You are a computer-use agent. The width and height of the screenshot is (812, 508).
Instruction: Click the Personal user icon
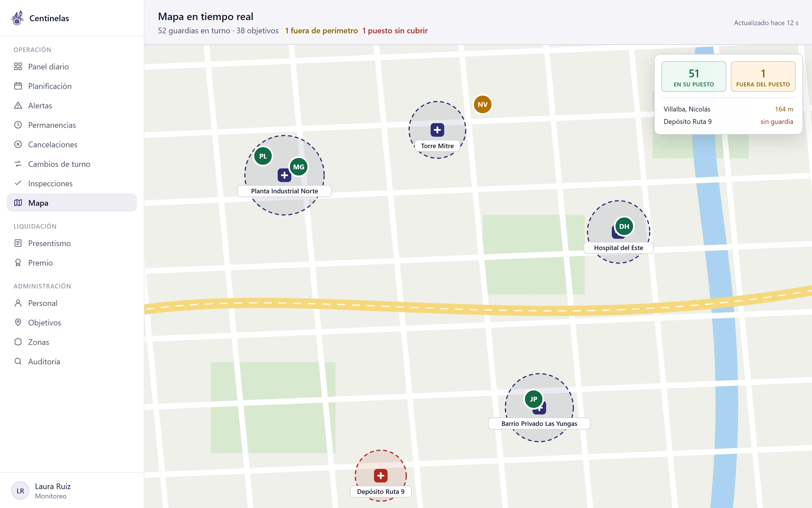coord(18,303)
